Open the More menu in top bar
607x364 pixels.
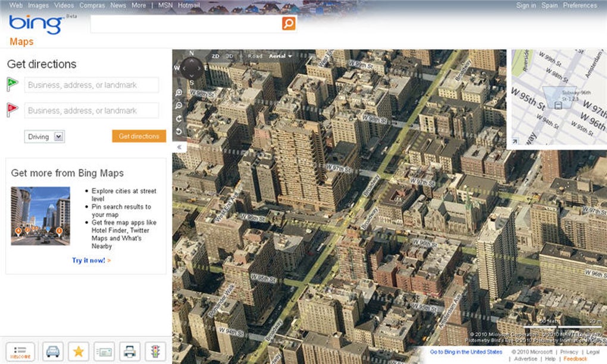coord(139,5)
